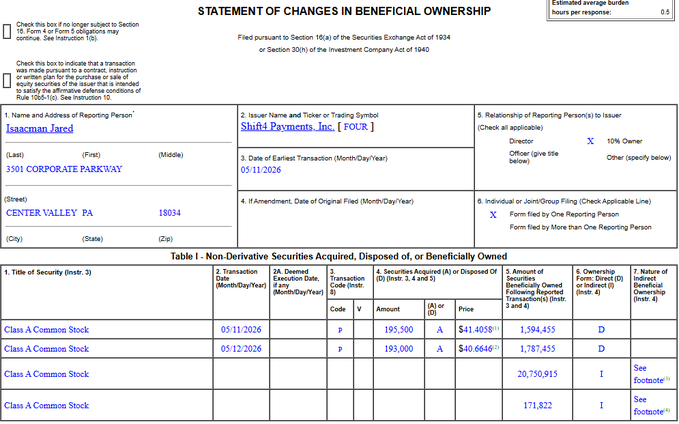
Task: Select the price $41.4058
Action: (x=475, y=330)
